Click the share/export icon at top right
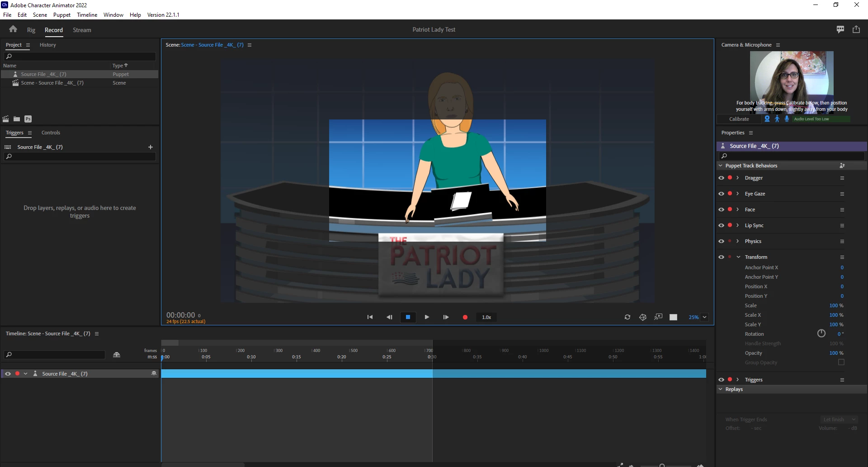 (856, 29)
